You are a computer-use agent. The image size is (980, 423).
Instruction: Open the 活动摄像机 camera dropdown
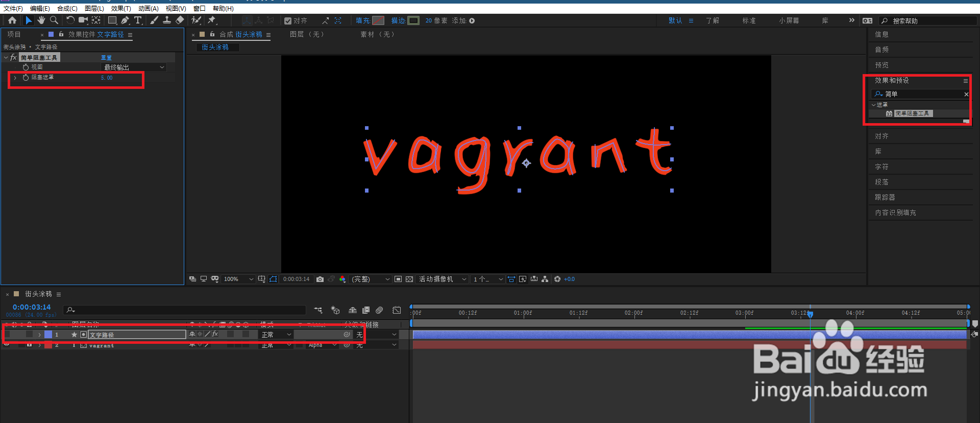pos(443,279)
